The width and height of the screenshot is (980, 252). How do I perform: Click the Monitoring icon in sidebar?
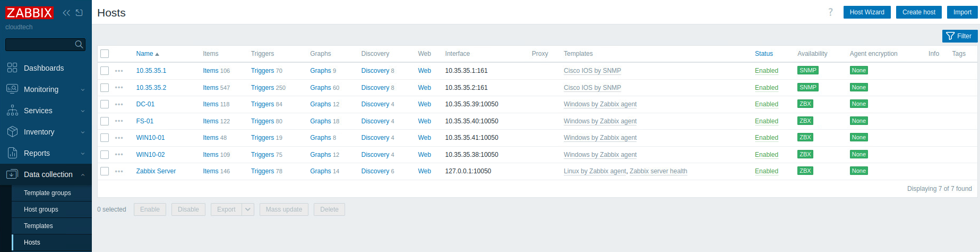pos(12,89)
